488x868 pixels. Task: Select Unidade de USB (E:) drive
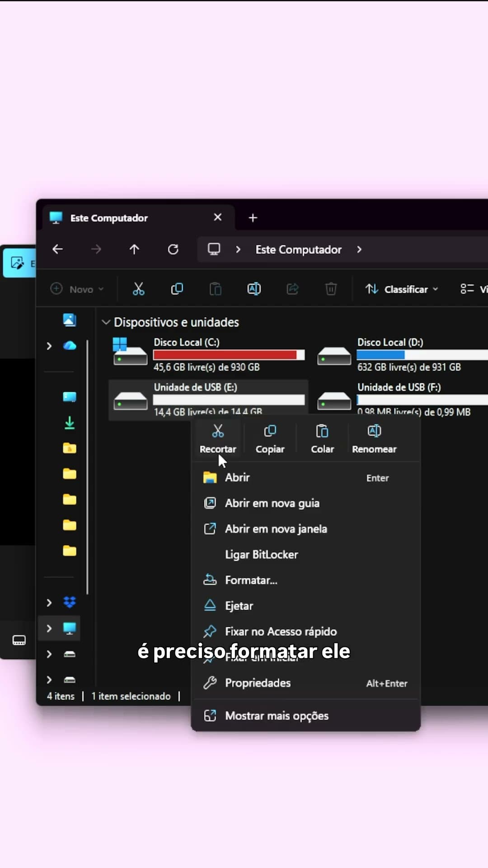tap(208, 400)
